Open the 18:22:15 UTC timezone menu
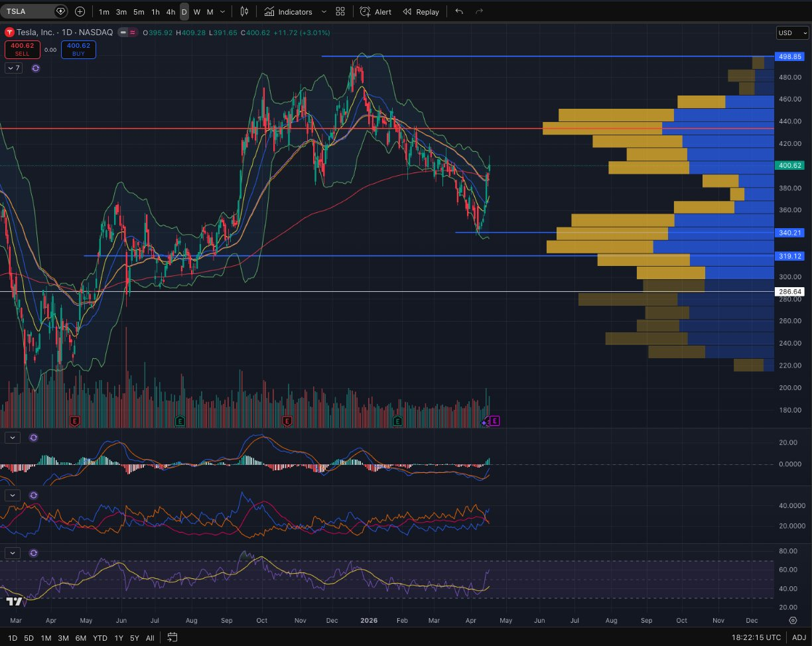Viewport: 812px width, 646px height. coord(755,637)
